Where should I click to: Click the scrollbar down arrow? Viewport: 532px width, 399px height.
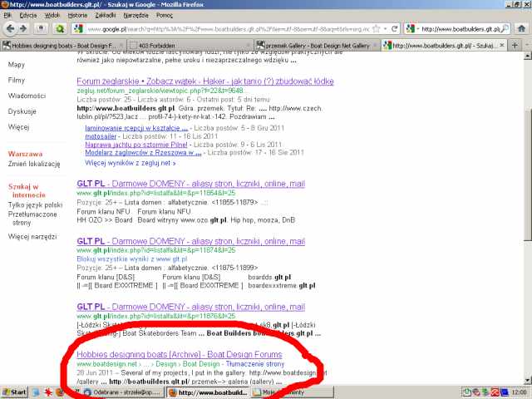point(528,381)
